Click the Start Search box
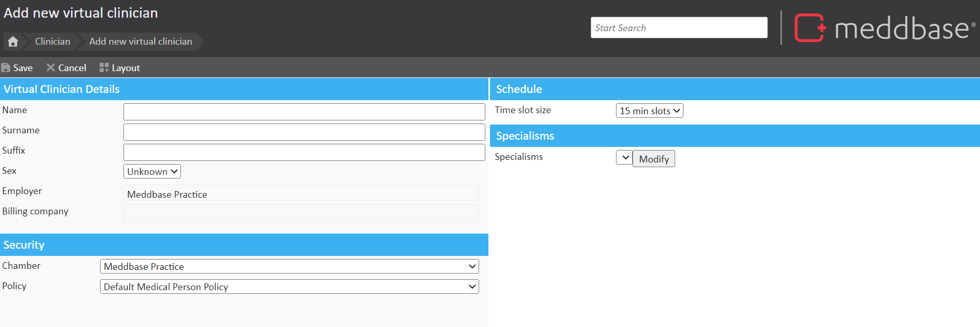This screenshot has width=980, height=327. click(x=679, y=28)
